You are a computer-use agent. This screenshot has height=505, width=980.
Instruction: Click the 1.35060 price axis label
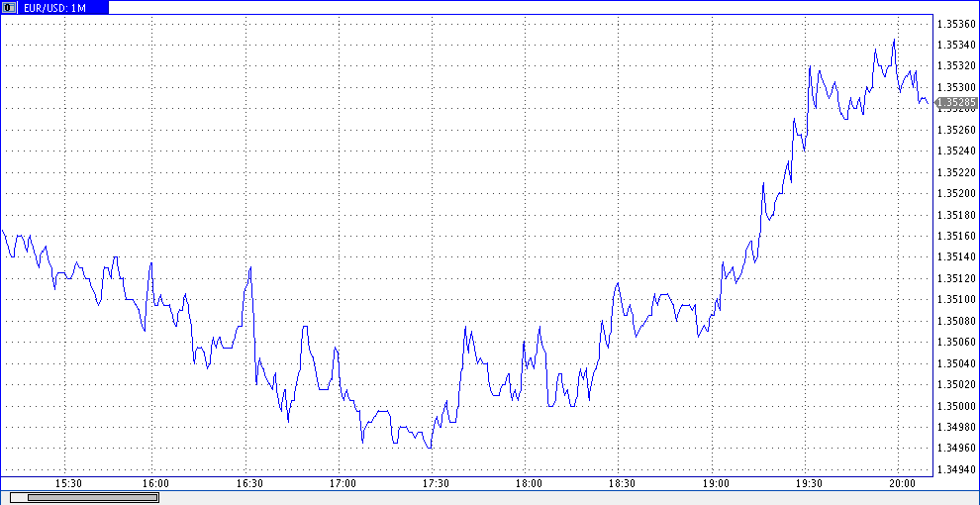[x=957, y=343]
